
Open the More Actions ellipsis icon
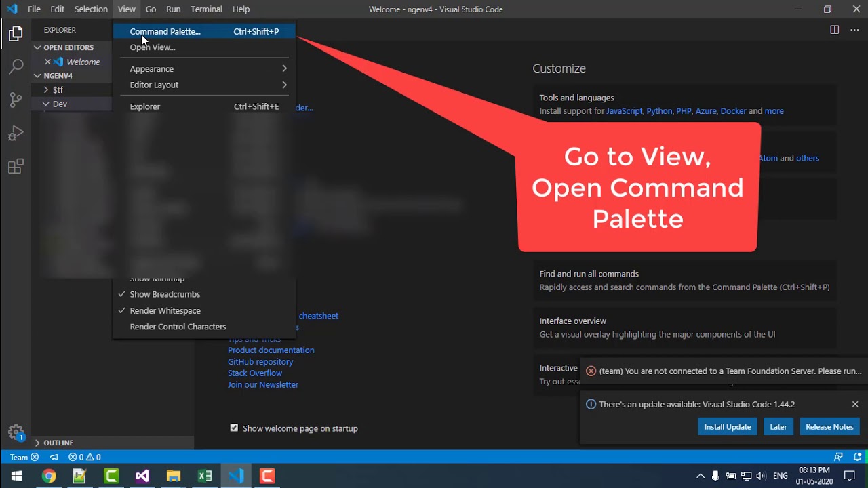click(x=854, y=30)
